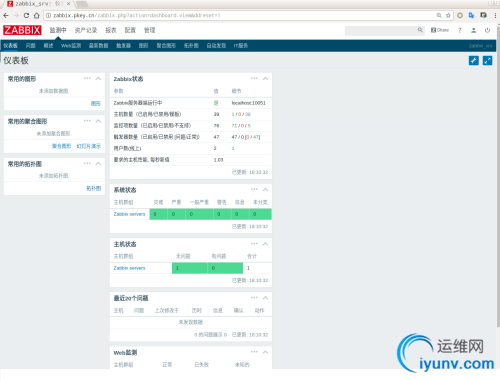500x380 pixels.
Task: Follow the 图形 link in 常用的图形
Action: click(96, 104)
